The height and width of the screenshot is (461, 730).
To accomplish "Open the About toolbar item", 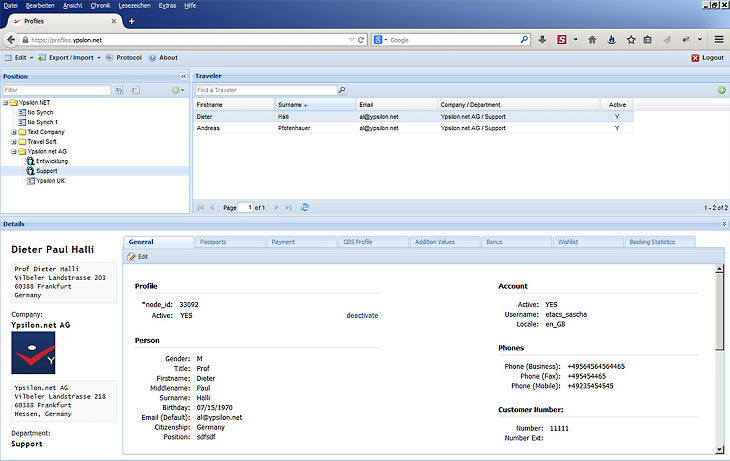I will click(163, 58).
